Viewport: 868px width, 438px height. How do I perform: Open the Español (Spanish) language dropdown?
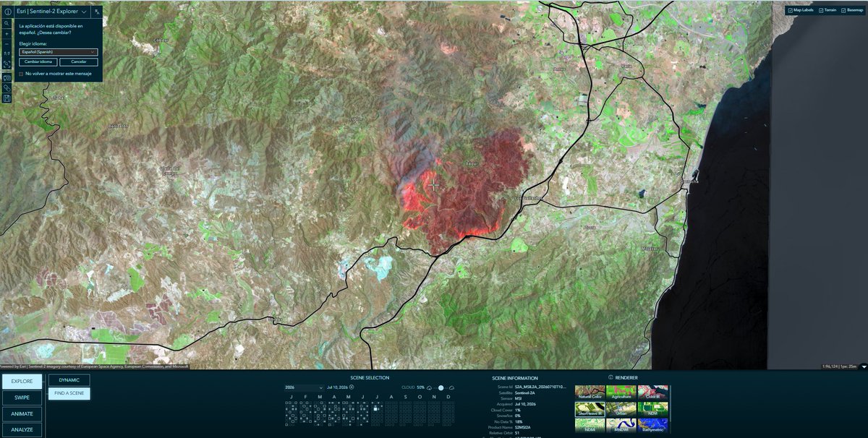tap(59, 52)
